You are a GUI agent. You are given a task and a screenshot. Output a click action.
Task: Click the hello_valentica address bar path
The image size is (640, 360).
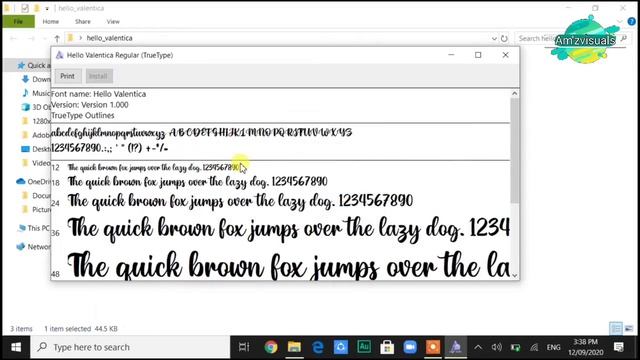point(109,38)
